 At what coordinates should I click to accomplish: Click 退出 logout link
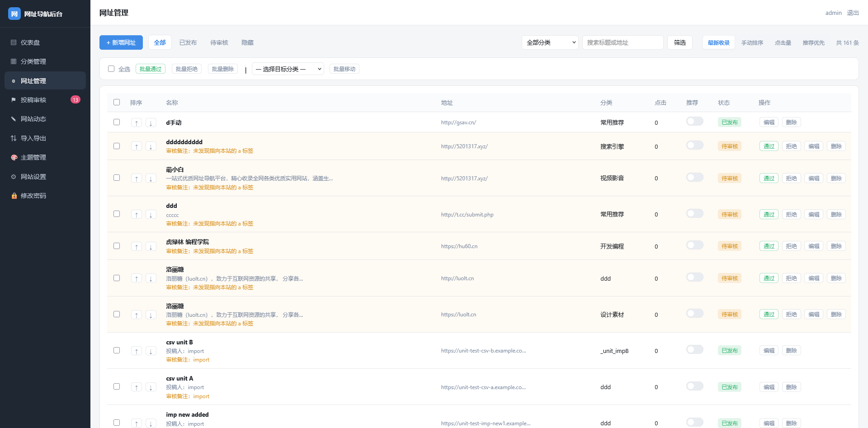pyautogui.click(x=853, y=13)
